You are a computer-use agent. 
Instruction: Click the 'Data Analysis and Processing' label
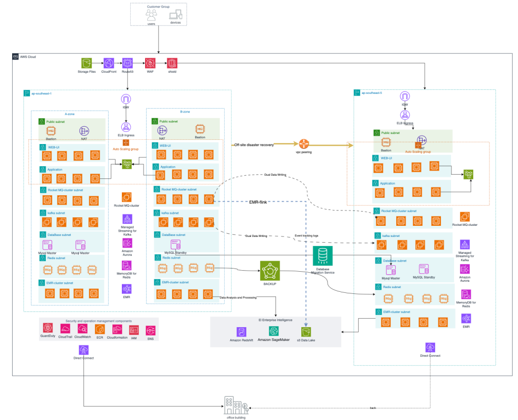pos(238,298)
